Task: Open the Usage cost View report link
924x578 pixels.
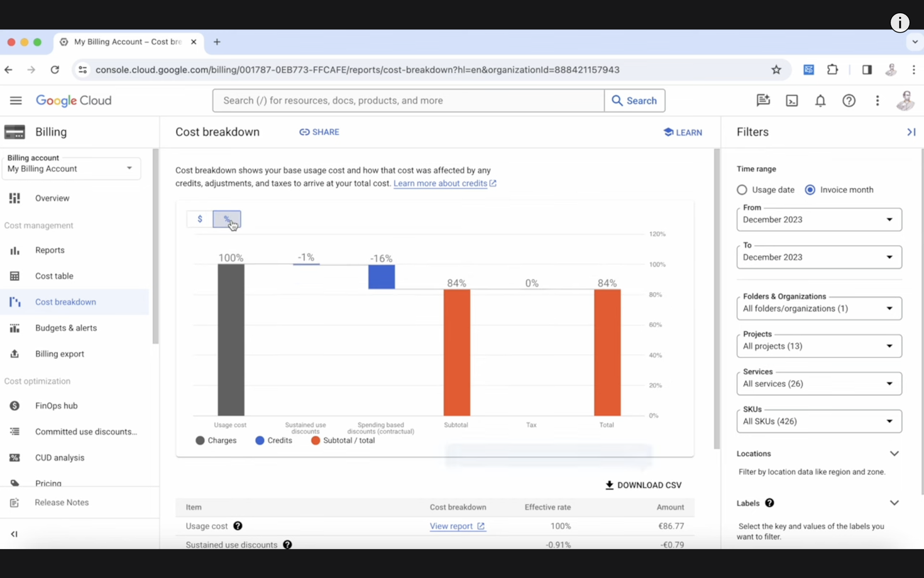Action: click(x=457, y=526)
